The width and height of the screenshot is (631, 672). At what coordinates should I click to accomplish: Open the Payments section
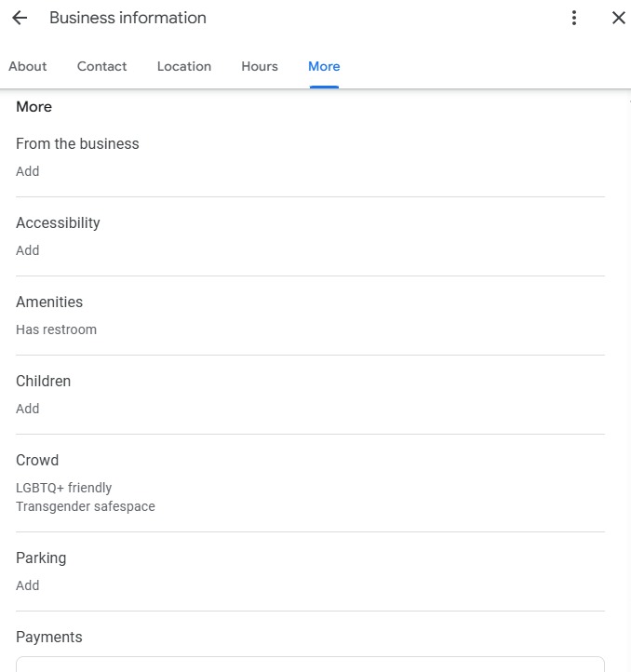(49, 638)
